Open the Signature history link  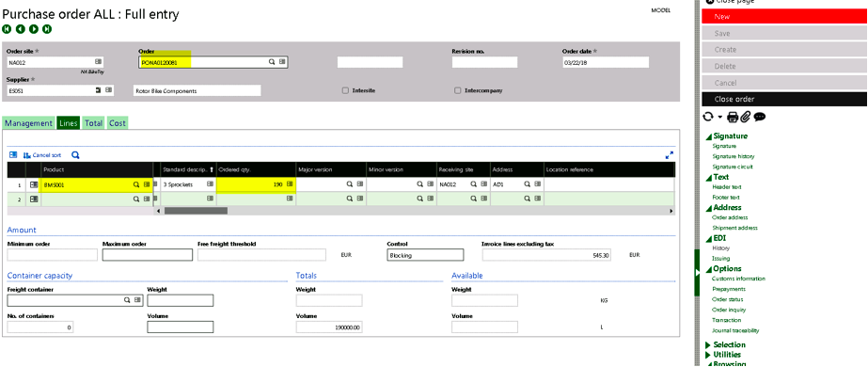733,156
